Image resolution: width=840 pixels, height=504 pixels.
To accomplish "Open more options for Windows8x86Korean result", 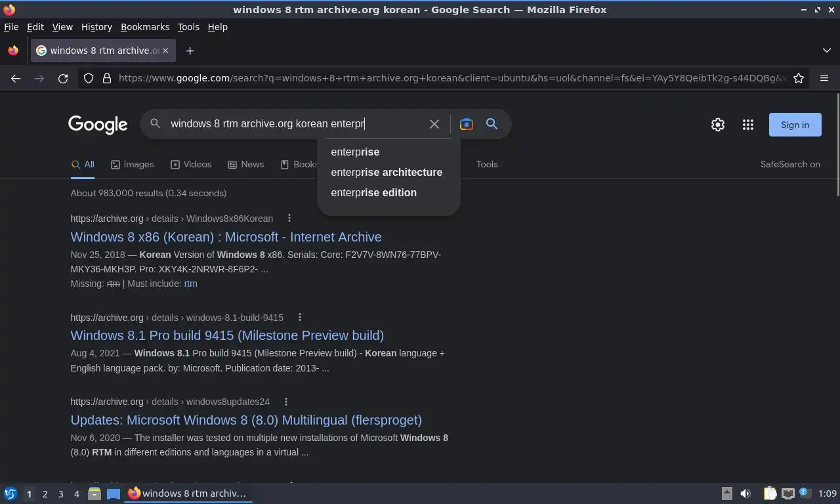I will [289, 218].
